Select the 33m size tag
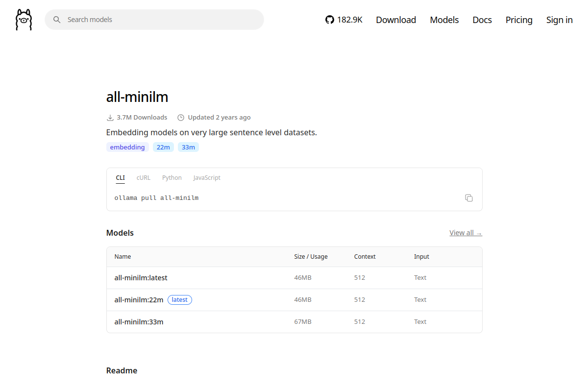Image resolution: width=588 pixels, height=392 pixels. point(189,147)
